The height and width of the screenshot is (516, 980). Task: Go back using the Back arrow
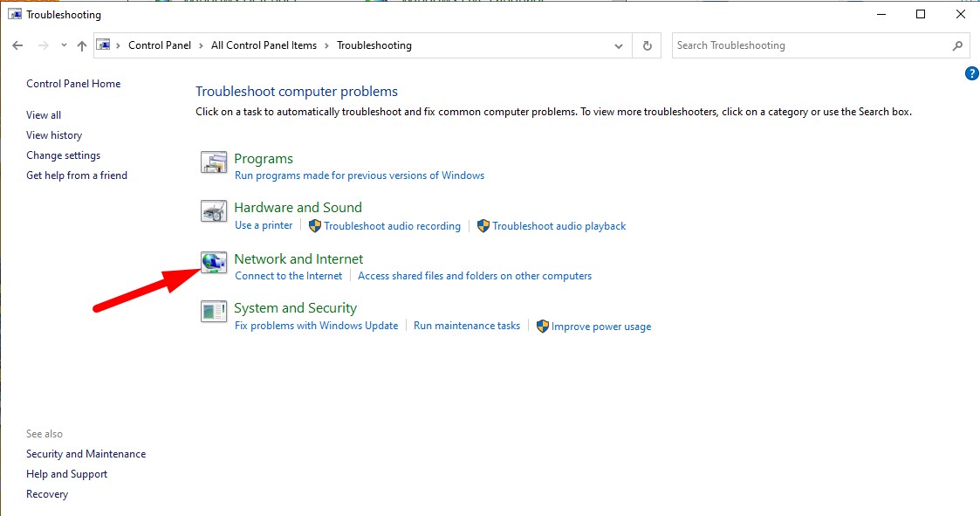pyautogui.click(x=18, y=45)
